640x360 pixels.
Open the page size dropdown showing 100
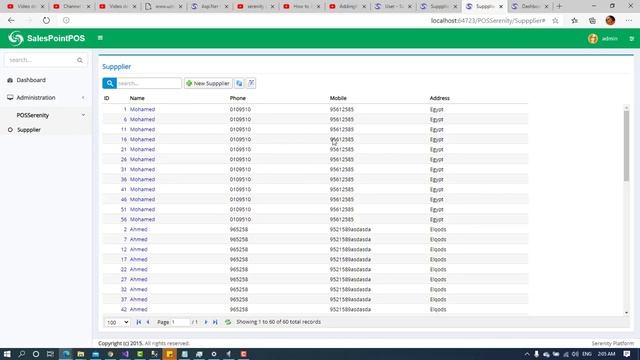pyautogui.click(x=117, y=322)
